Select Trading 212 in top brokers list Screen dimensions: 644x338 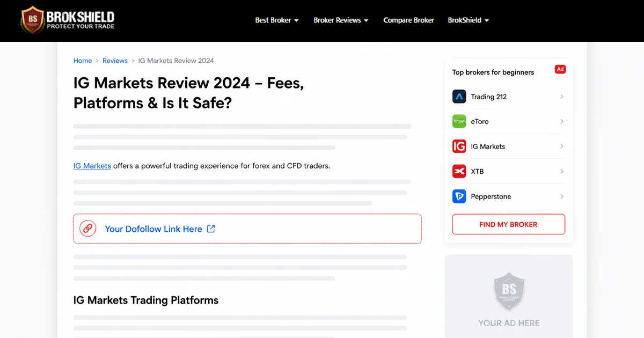point(508,97)
